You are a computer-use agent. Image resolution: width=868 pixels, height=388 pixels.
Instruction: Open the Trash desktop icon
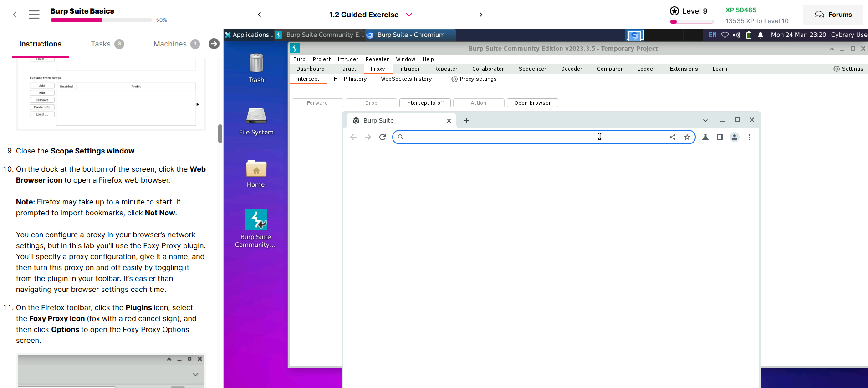point(256,68)
